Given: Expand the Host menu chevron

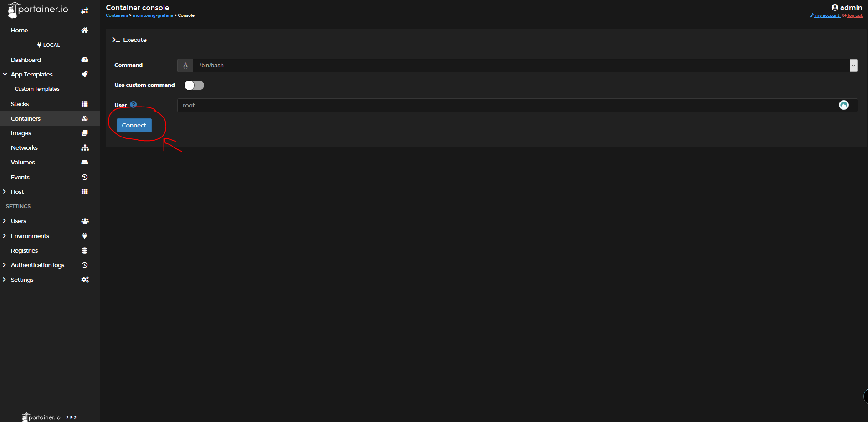Looking at the screenshot, I should [4, 192].
